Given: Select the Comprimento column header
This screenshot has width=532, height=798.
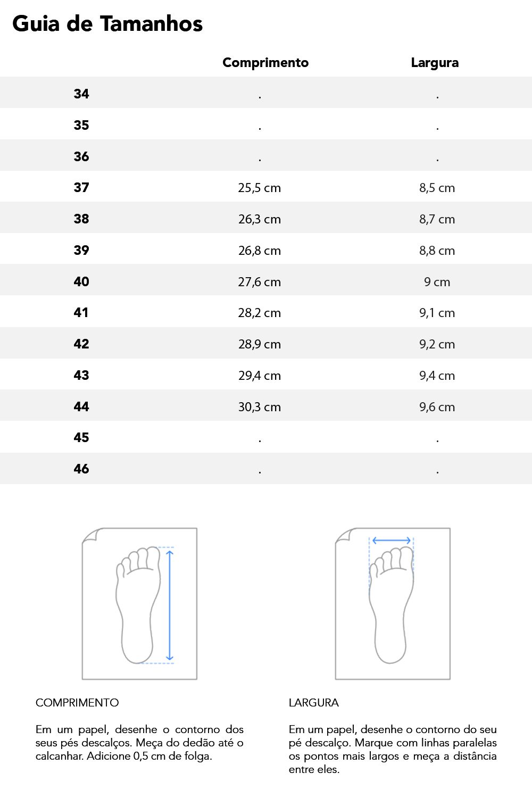Looking at the screenshot, I should pyautogui.click(x=265, y=62).
